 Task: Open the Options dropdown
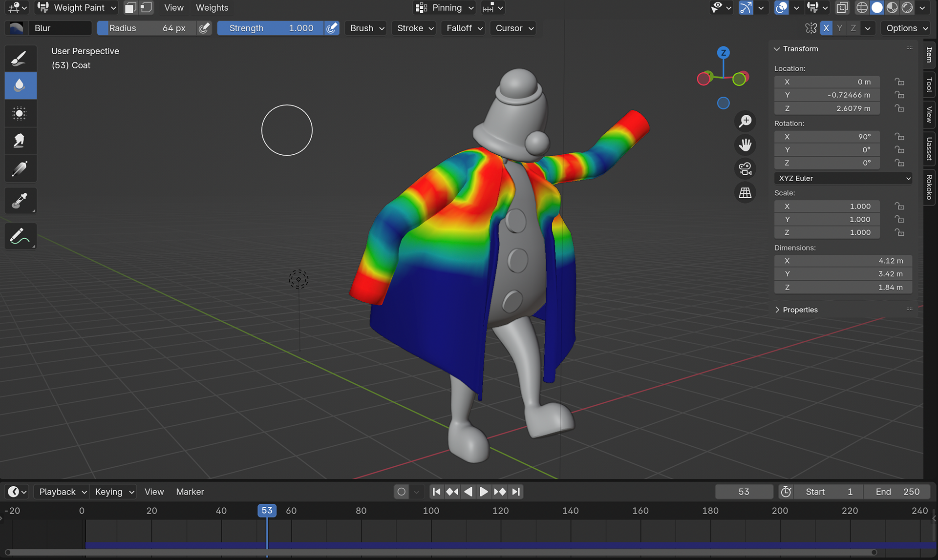(907, 28)
